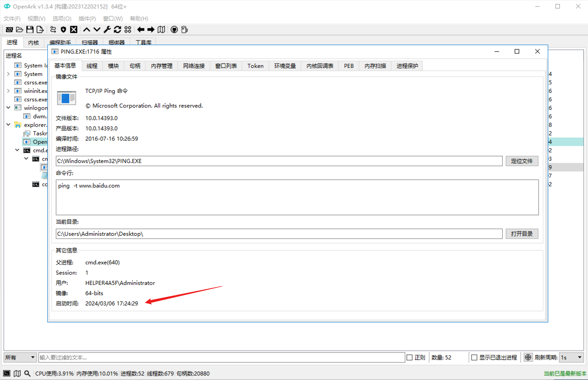This screenshot has width=588, height=380.
Task: Click the filter text input field
Action: pos(221,357)
